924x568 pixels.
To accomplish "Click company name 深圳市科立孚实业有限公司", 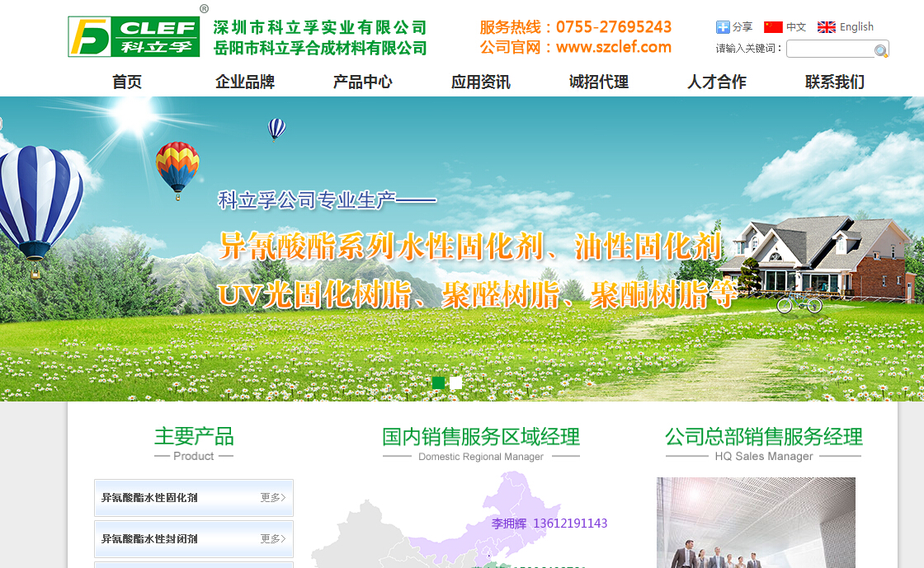I will coord(320,28).
